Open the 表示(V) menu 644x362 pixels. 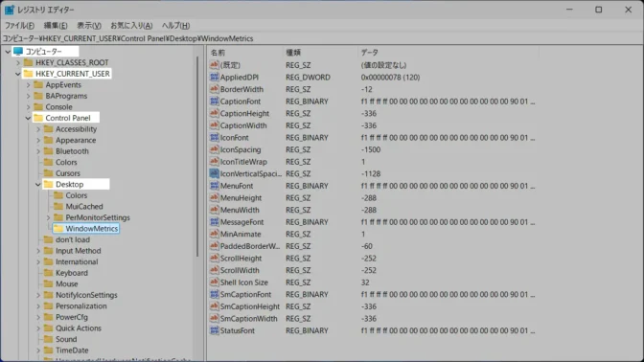point(89,26)
